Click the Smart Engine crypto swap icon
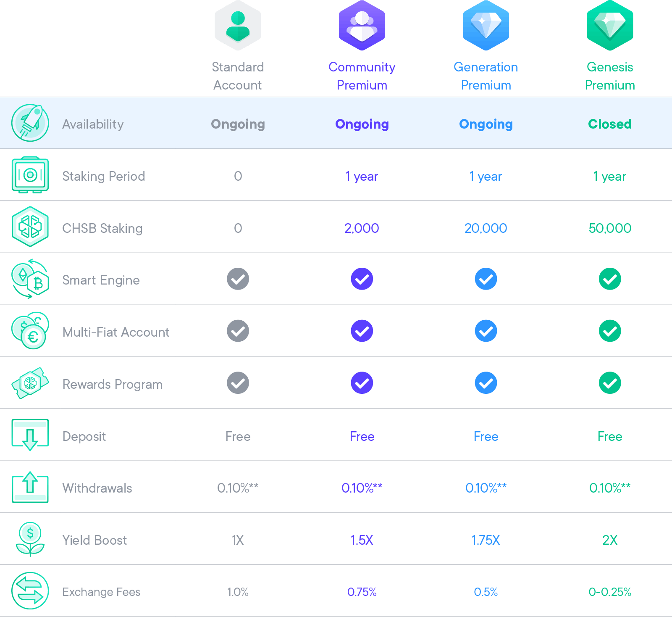 pyautogui.click(x=30, y=279)
